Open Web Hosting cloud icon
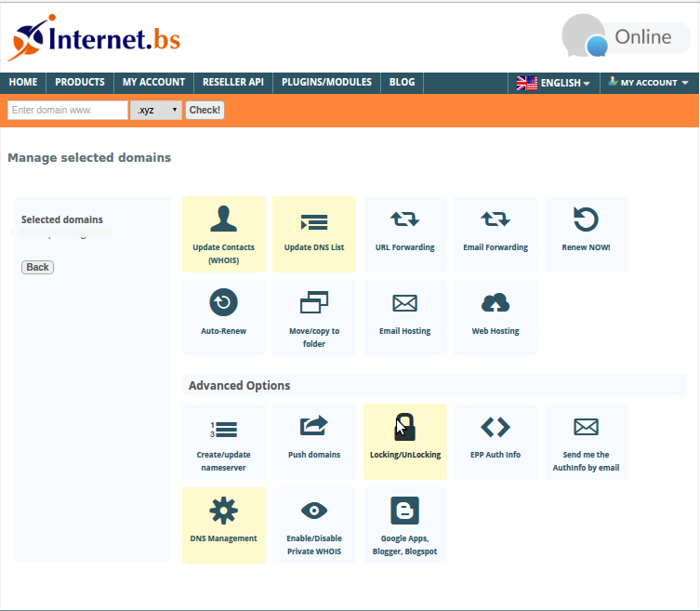The image size is (700, 611). pyautogui.click(x=495, y=304)
